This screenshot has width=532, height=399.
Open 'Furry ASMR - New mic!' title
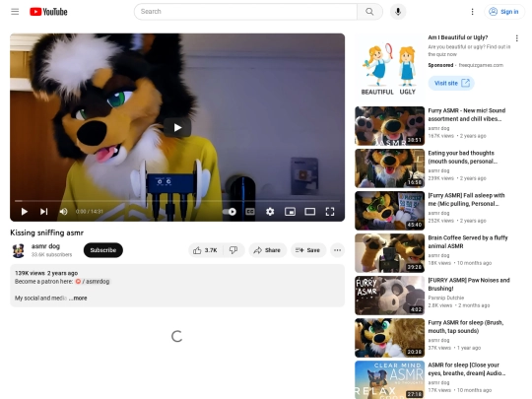(467, 114)
